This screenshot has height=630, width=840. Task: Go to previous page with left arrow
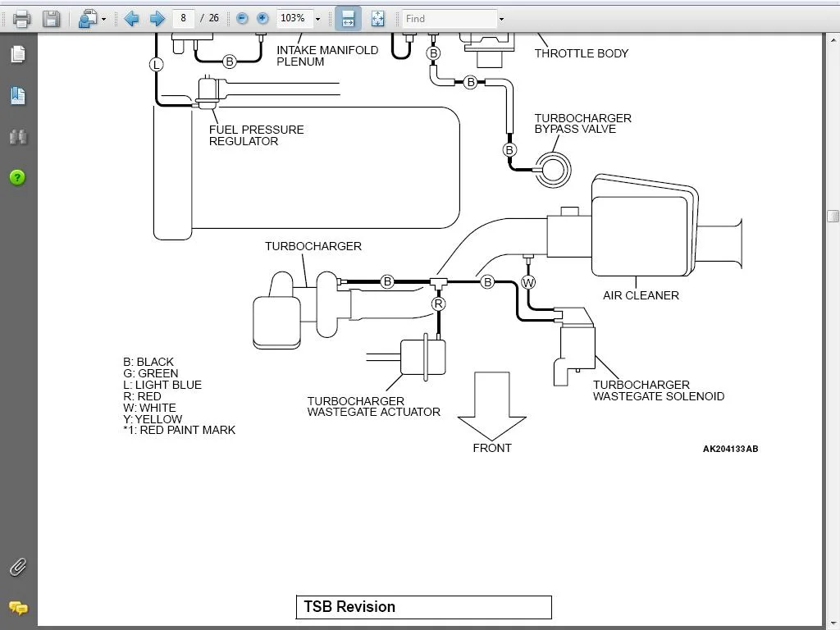(x=131, y=19)
